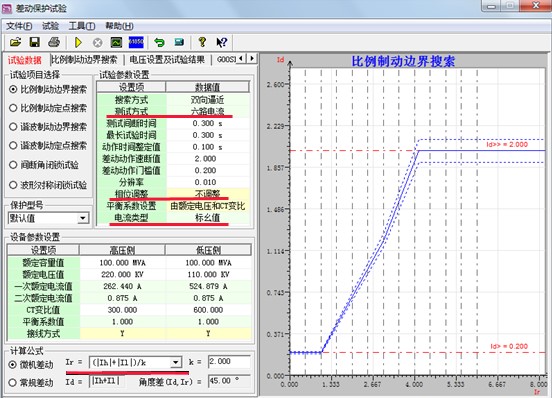Click the k value input field
The width and height of the screenshot is (552, 398).
pyautogui.click(x=229, y=362)
